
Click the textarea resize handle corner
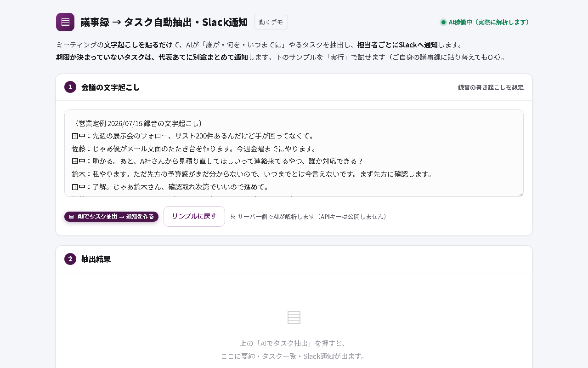520,194
